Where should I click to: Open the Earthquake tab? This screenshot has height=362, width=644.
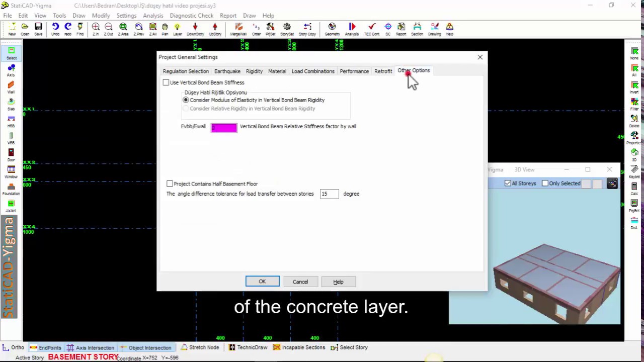227,71
